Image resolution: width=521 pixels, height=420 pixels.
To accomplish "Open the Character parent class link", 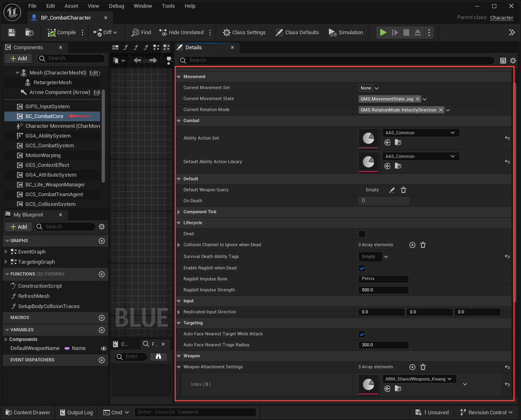I will tap(501, 18).
